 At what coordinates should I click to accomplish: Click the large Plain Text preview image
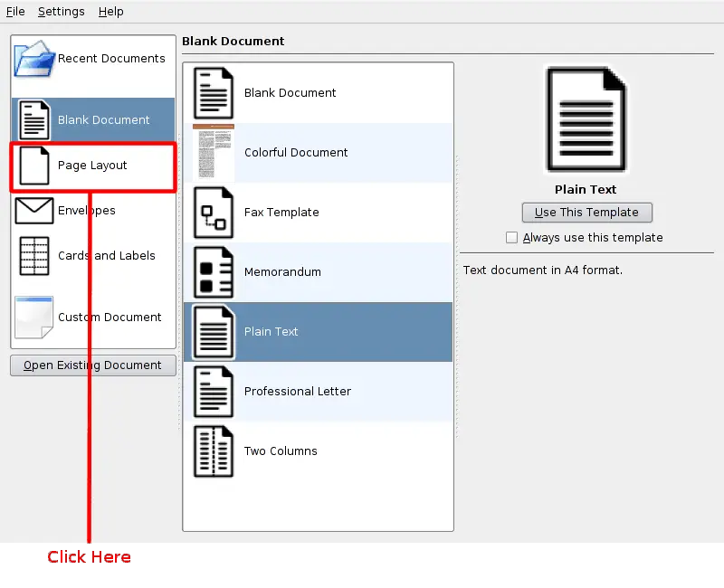click(x=586, y=120)
